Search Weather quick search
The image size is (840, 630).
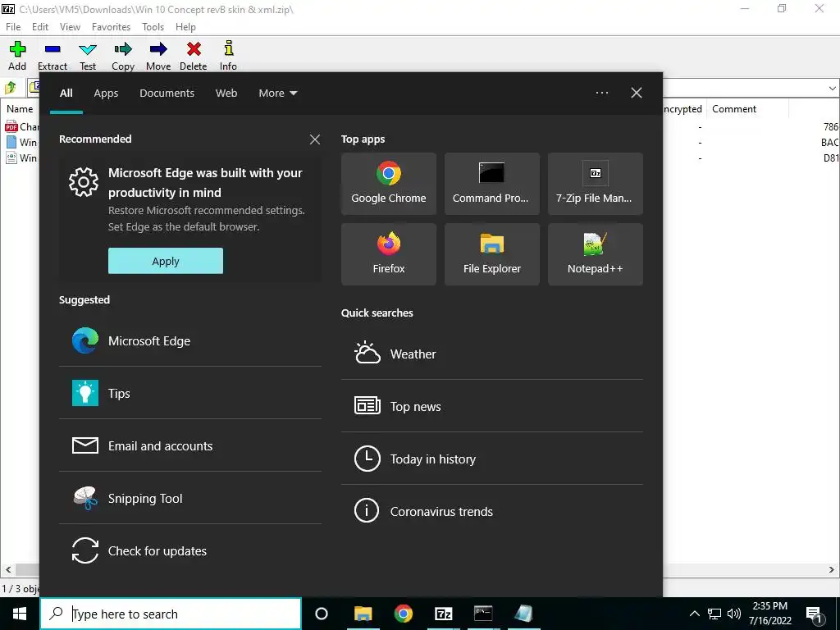click(x=492, y=354)
